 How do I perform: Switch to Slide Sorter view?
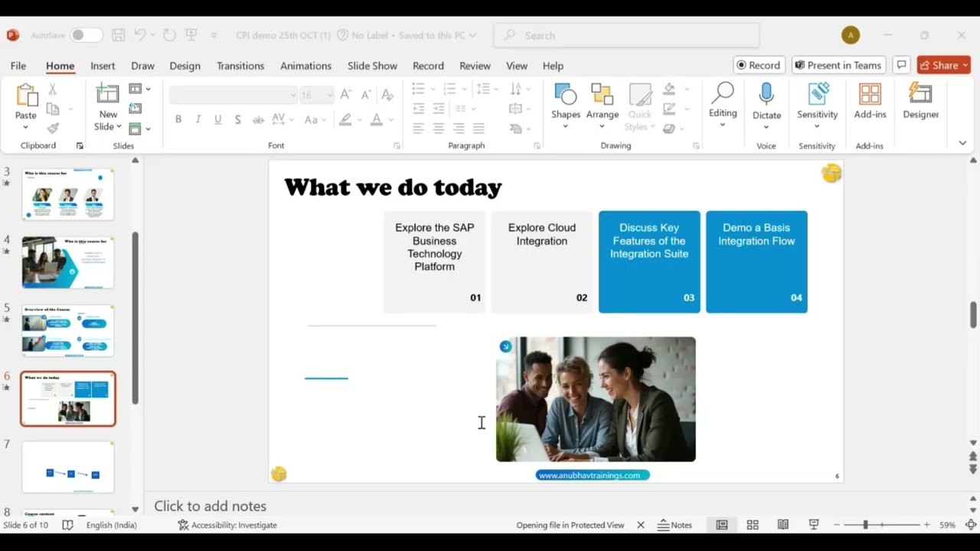pyautogui.click(x=753, y=525)
